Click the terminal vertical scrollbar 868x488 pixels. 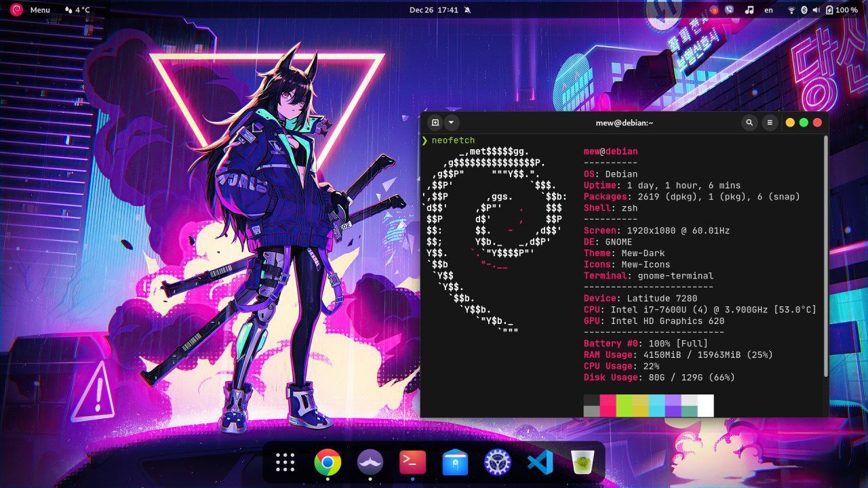coord(825,256)
